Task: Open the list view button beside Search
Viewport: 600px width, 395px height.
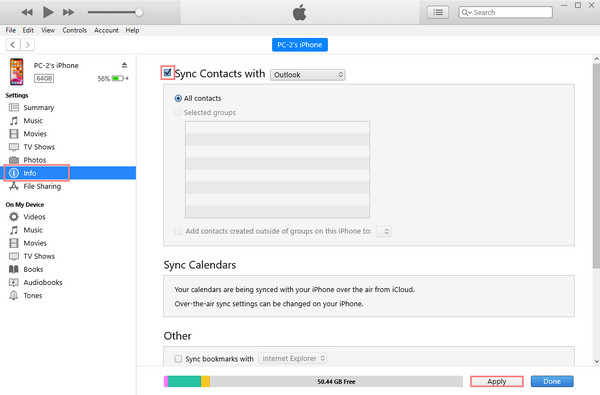Action: [x=438, y=12]
